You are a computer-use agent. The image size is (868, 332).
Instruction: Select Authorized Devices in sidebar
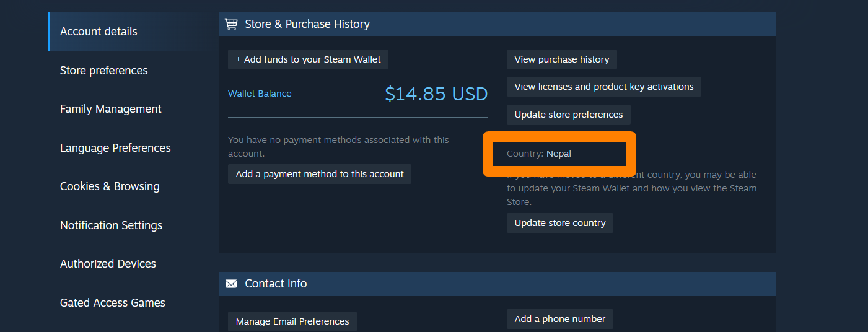click(108, 264)
